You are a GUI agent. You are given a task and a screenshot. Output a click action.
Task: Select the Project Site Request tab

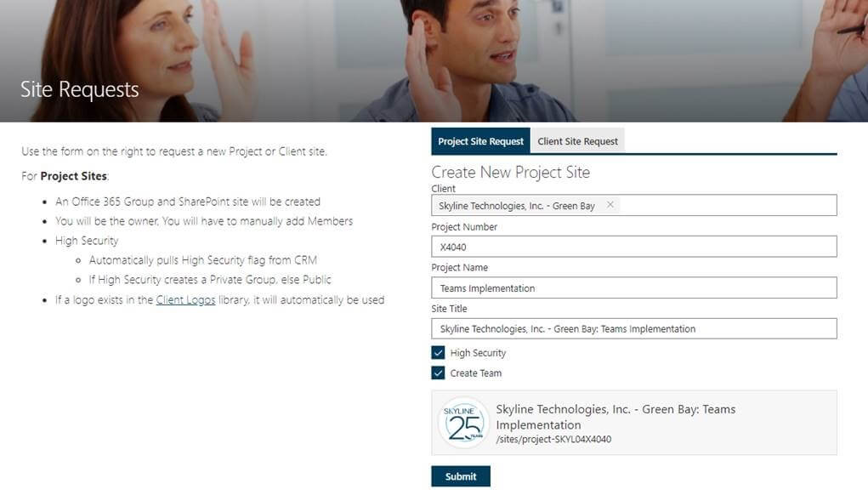(x=480, y=141)
